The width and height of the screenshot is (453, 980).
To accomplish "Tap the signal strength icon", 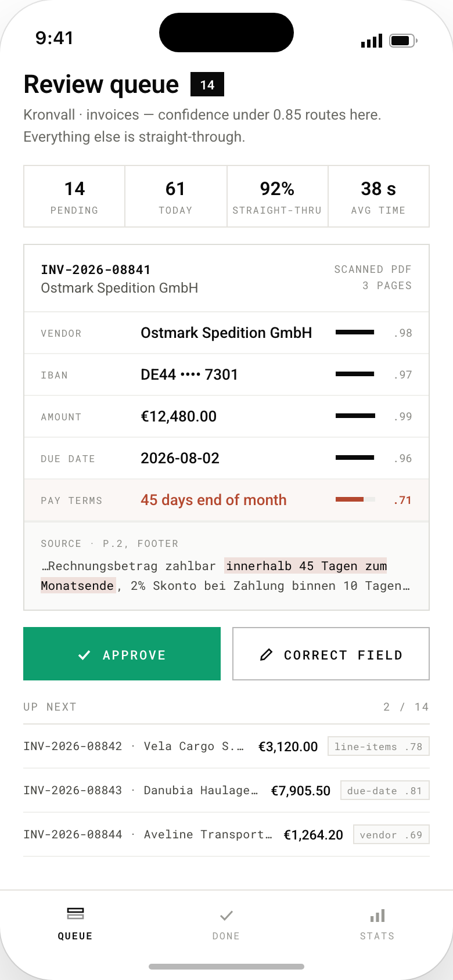I will (x=372, y=41).
